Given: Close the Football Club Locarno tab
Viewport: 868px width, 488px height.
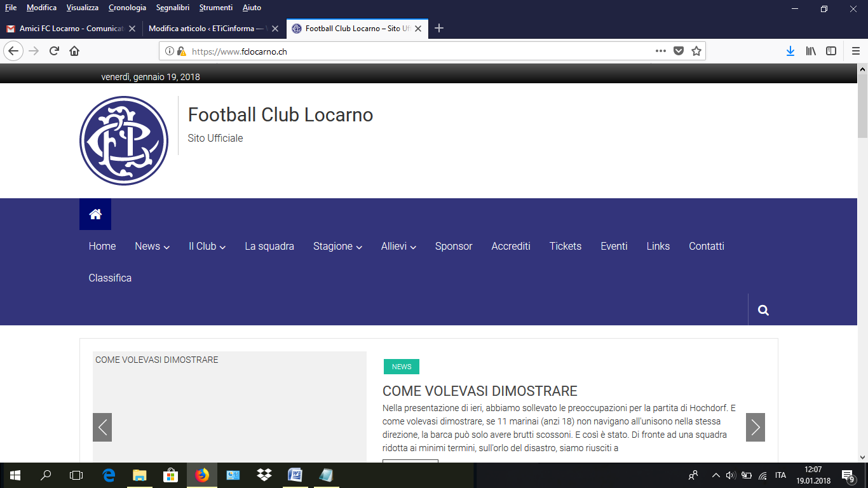Looking at the screenshot, I should tap(418, 29).
